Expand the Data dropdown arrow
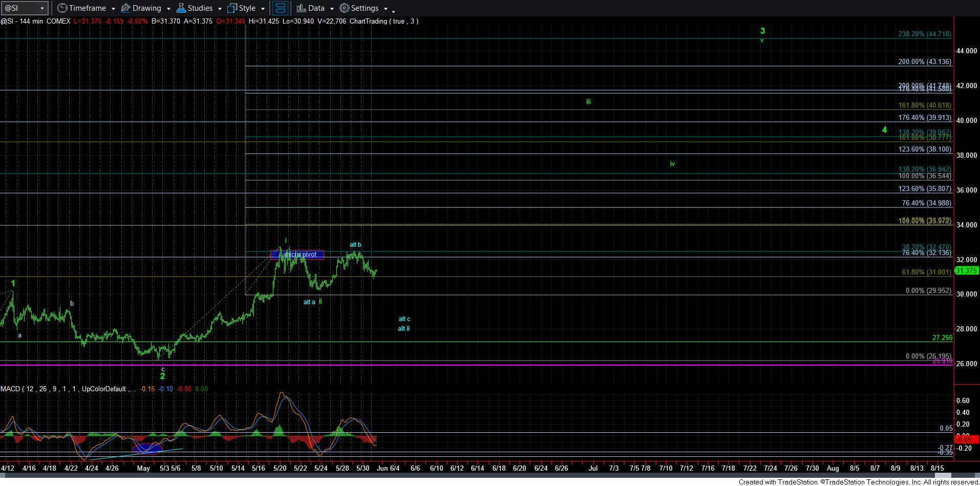This screenshot has width=980, height=486. pos(332,9)
